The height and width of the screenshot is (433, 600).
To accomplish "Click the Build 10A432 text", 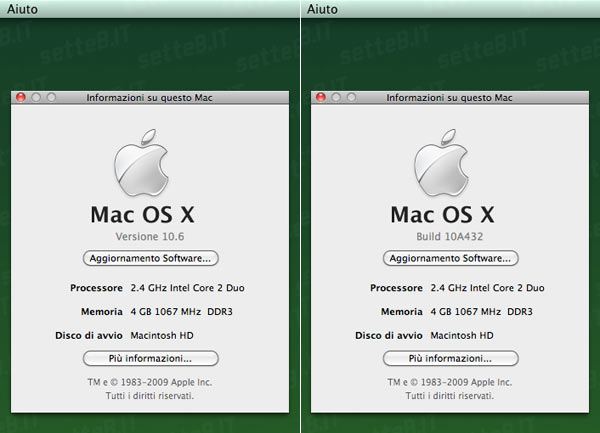I will point(450,236).
